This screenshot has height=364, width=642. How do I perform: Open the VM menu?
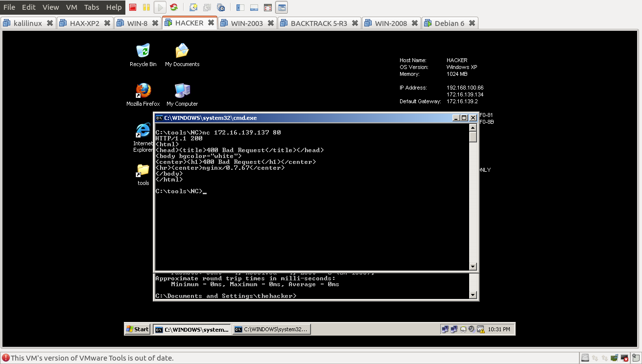tap(71, 7)
